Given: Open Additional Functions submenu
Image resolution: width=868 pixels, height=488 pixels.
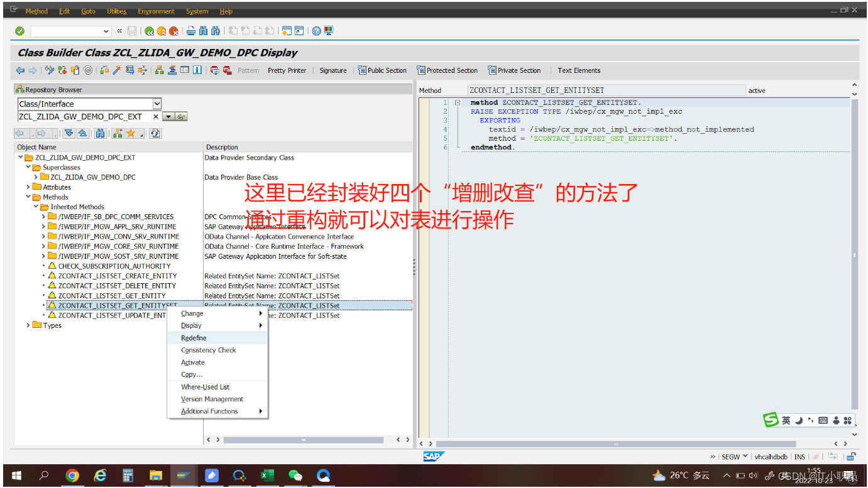Looking at the screenshot, I should (x=217, y=411).
